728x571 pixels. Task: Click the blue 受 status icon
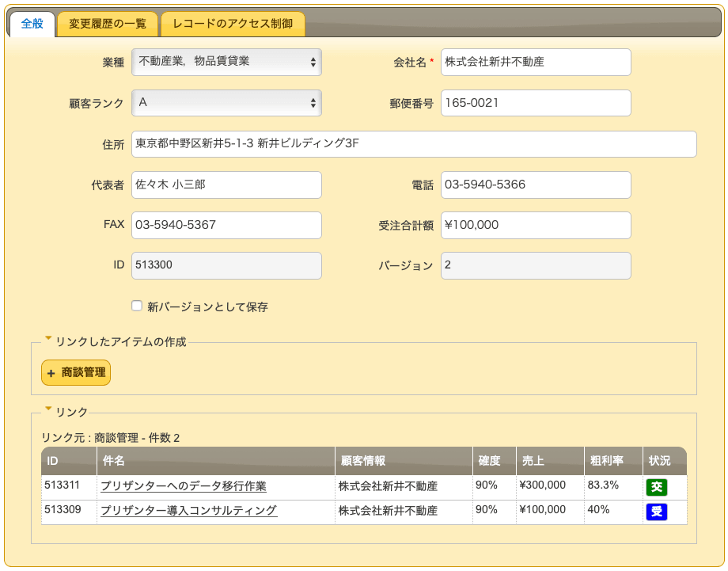pos(657,512)
